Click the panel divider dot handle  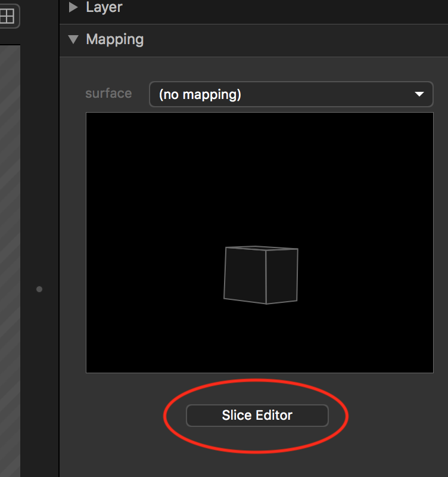point(39,289)
